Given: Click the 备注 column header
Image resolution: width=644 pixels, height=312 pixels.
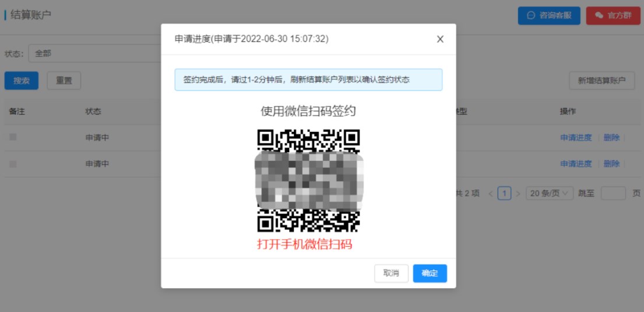Looking at the screenshot, I should (x=17, y=111).
